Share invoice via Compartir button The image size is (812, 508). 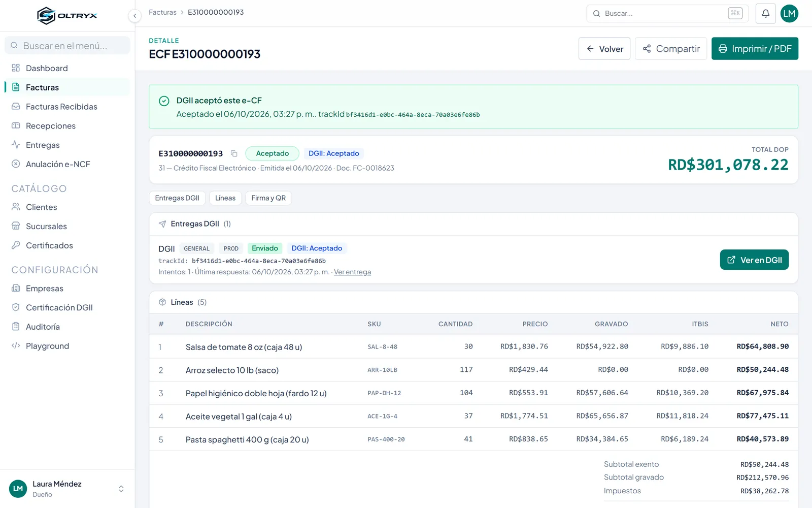pos(671,49)
